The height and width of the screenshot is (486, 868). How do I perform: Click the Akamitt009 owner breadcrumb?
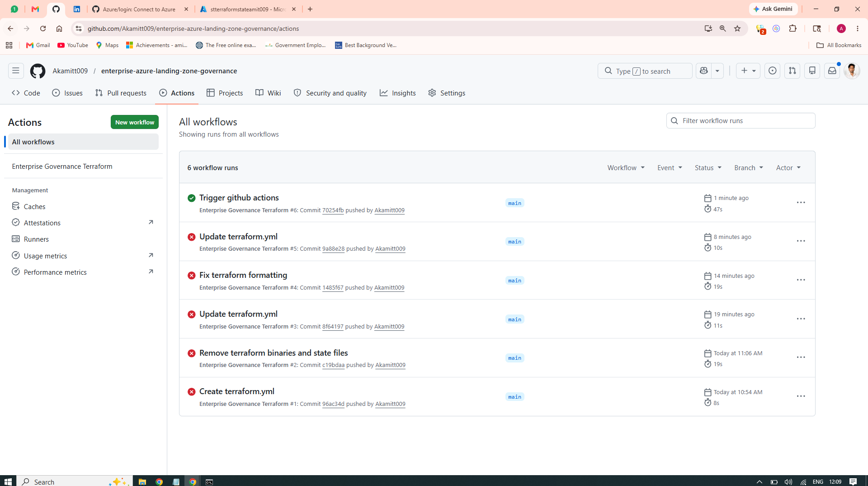tap(70, 71)
